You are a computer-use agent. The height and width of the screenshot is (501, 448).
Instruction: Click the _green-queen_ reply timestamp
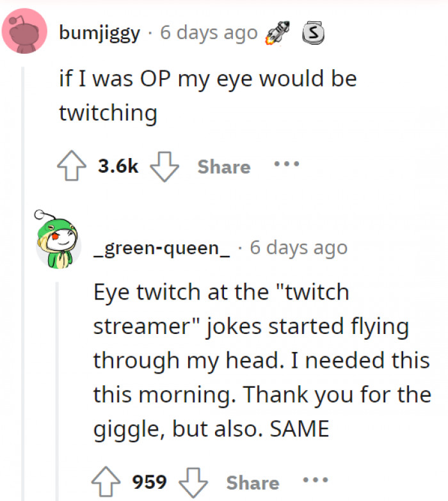[299, 248]
